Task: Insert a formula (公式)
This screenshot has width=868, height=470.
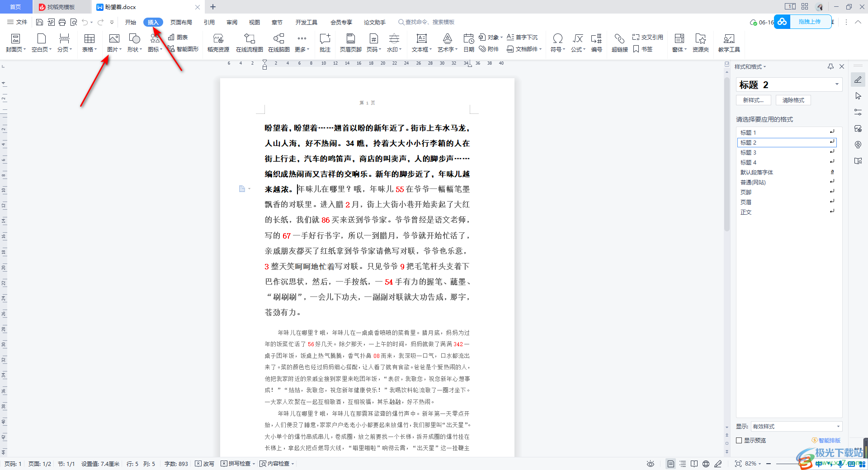Action: (578, 43)
